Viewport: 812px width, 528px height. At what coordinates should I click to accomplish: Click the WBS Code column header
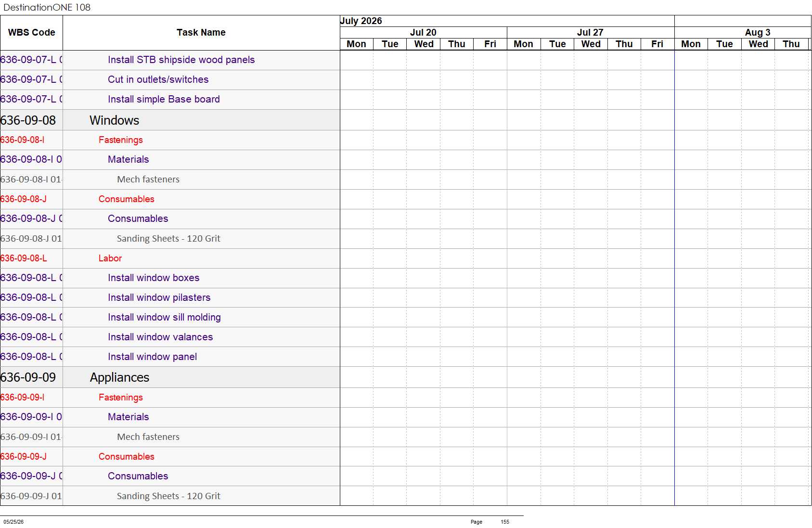click(x=31, y=33)
